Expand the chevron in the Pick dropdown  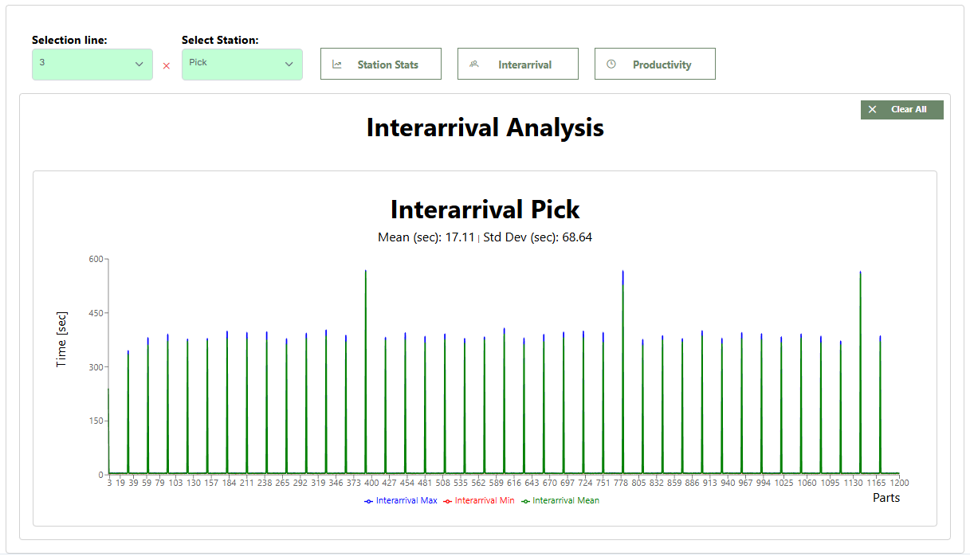tap(289, 65)
